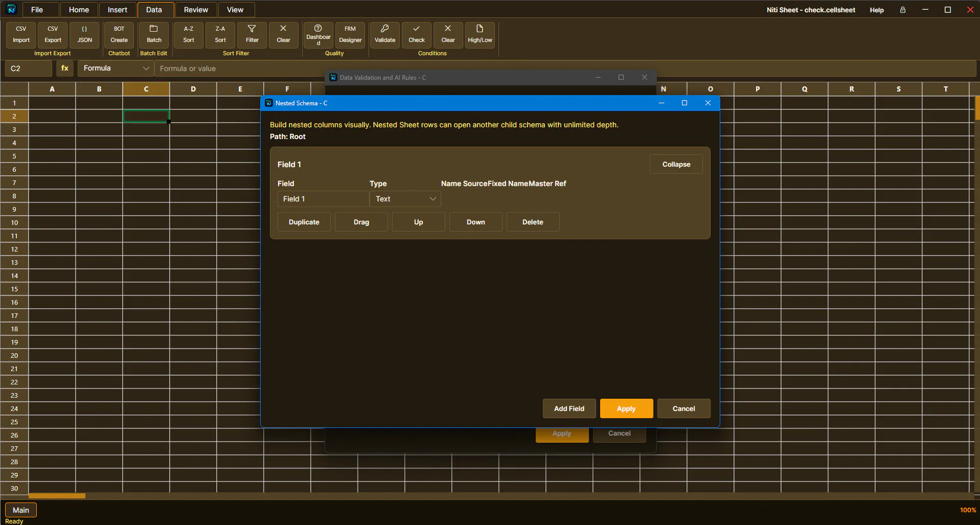
Task: Click the Filter funnel icon
Action: click(252, 35)
